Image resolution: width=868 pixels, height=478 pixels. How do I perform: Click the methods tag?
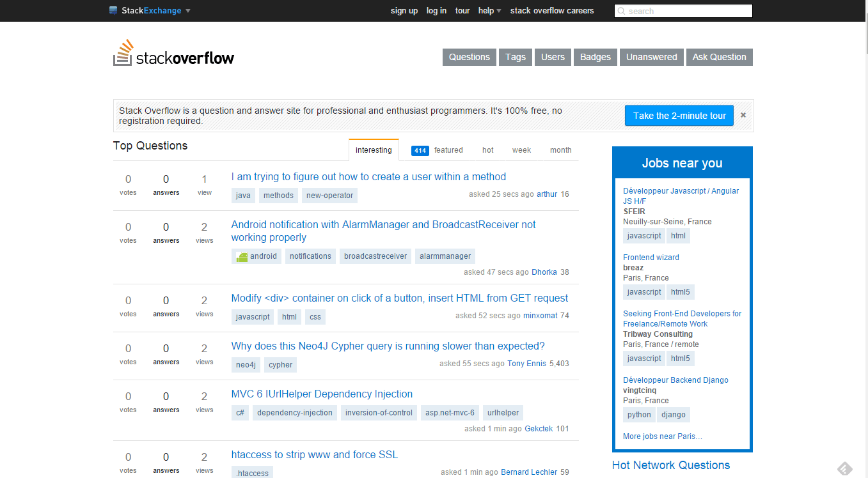(278, 196)
